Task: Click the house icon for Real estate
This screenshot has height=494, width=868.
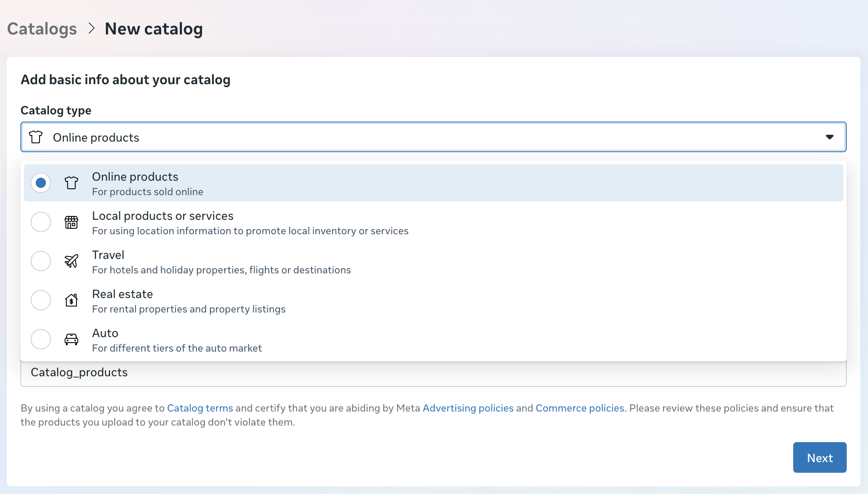Action: 71,300
